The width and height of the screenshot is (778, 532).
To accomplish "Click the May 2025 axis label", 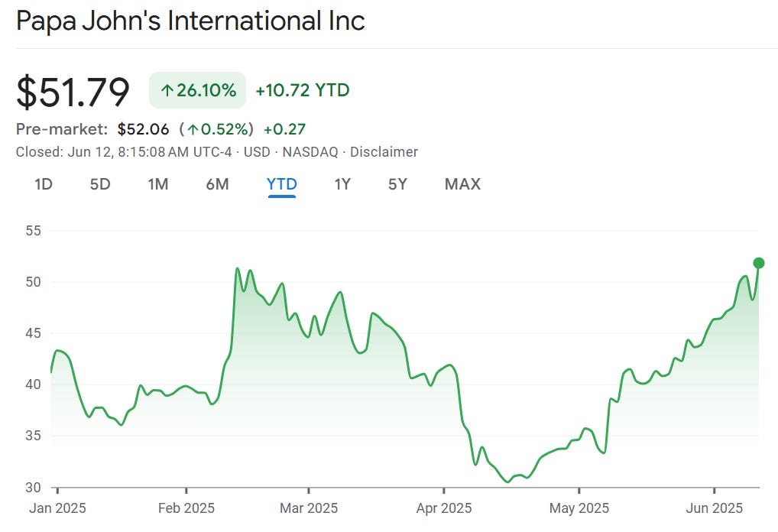I will click(x=579, y=508).
